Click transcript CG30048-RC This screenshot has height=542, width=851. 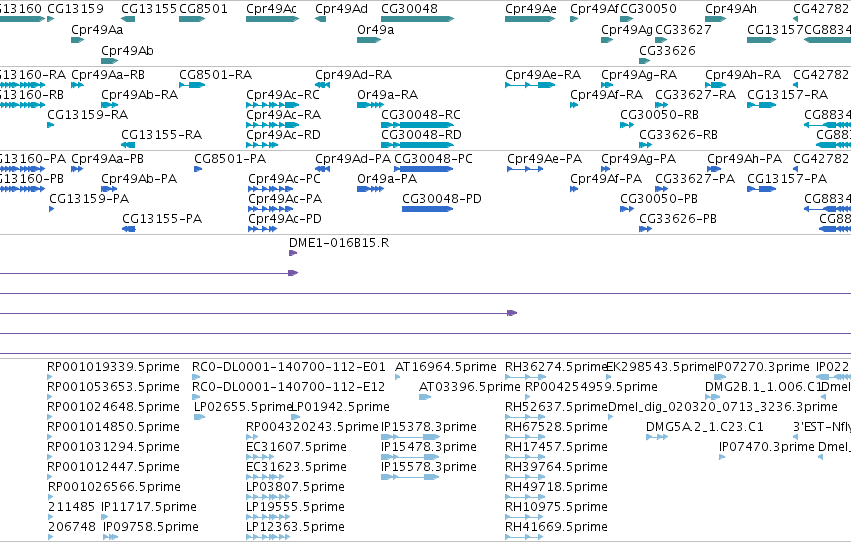[417, 125]
